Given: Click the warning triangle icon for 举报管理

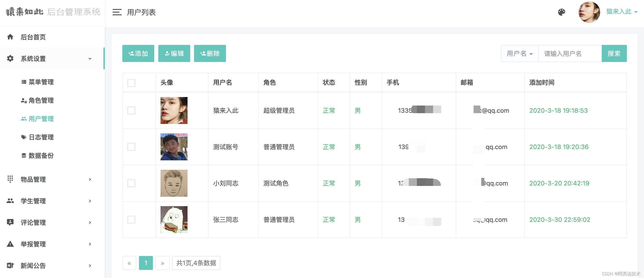Looking at the screenshot, I should tap(10, 244).
